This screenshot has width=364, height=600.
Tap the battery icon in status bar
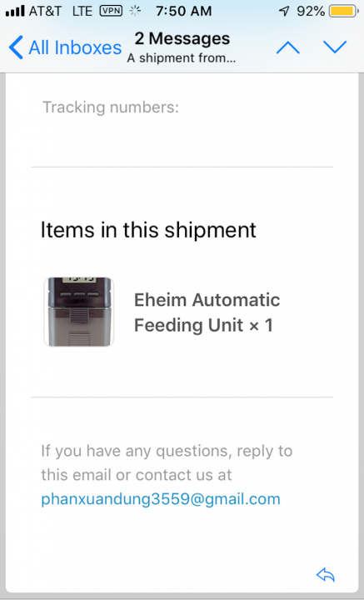pyautogui.click(x=344, y=11)
